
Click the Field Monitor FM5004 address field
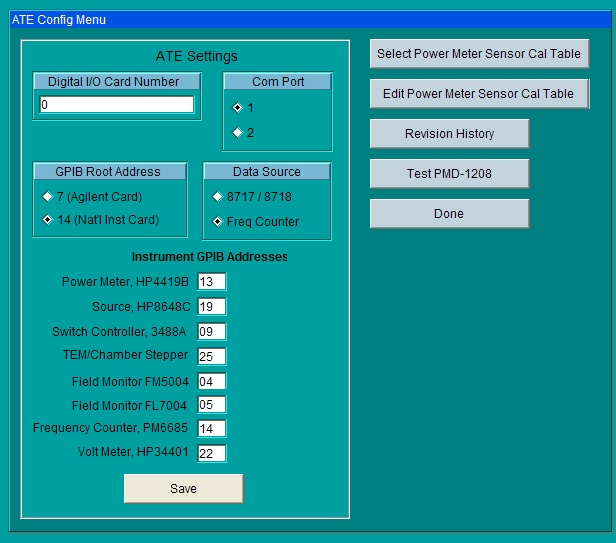(212, 381)
